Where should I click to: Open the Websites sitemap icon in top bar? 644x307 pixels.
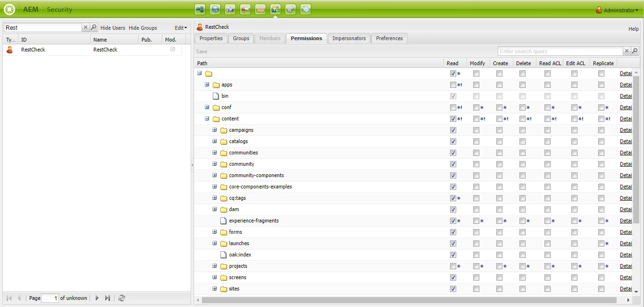pos(200,9)
